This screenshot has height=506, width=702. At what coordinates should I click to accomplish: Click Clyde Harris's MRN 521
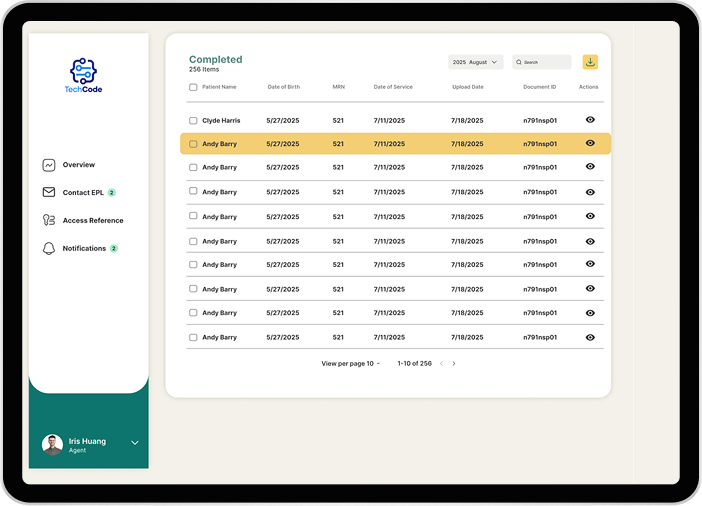338,120
